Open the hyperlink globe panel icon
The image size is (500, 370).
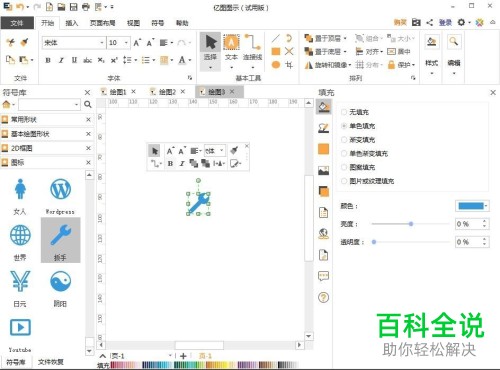click(x=323, y=234)
